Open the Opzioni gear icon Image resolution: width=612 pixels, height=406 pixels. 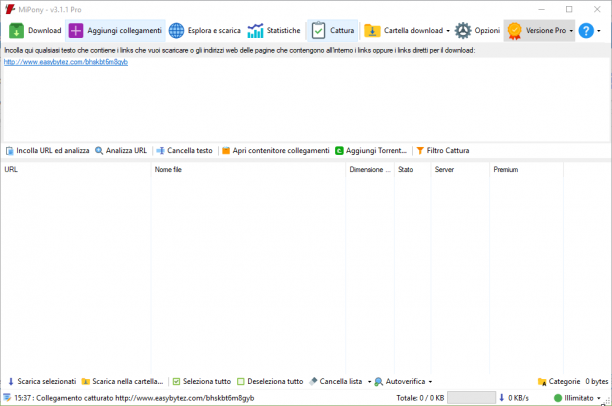click(463, 30)
